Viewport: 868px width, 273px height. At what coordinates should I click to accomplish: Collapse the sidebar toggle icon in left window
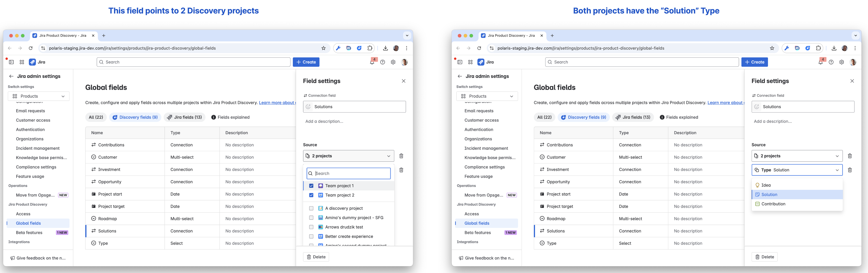pyautogui.click(x=11, y=62)
